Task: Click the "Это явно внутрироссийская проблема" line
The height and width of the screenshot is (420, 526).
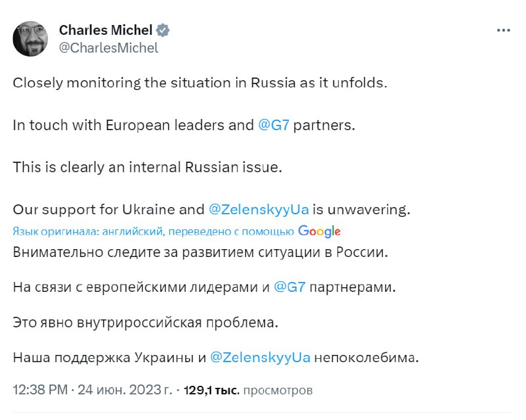Action: [146, 323]
